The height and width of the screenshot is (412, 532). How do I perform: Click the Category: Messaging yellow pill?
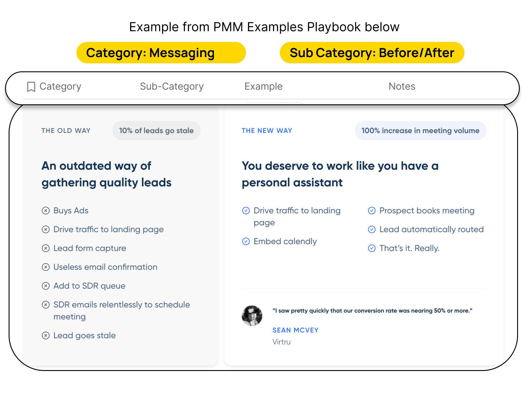pyautogui.click(x=161, y=53)
